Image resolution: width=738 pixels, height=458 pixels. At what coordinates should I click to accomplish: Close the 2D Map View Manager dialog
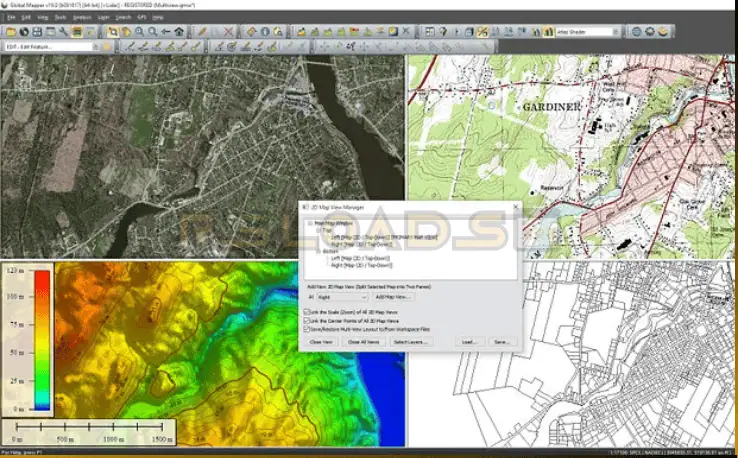(x=515, y=207)
